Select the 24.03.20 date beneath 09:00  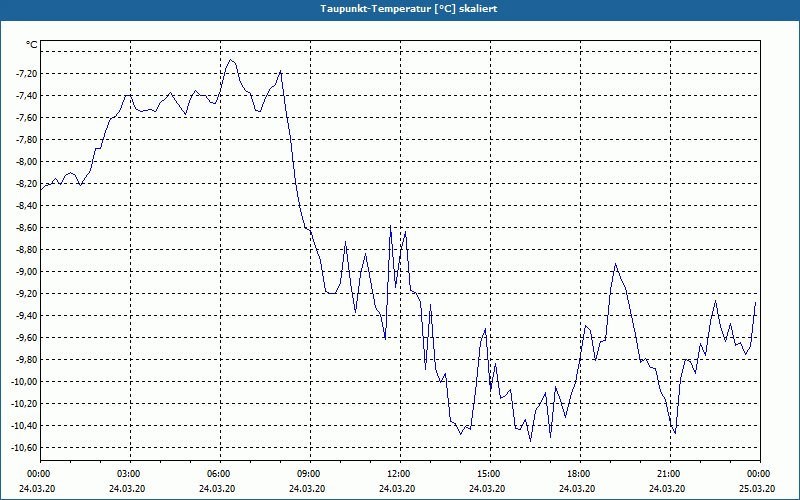(307, 488)
